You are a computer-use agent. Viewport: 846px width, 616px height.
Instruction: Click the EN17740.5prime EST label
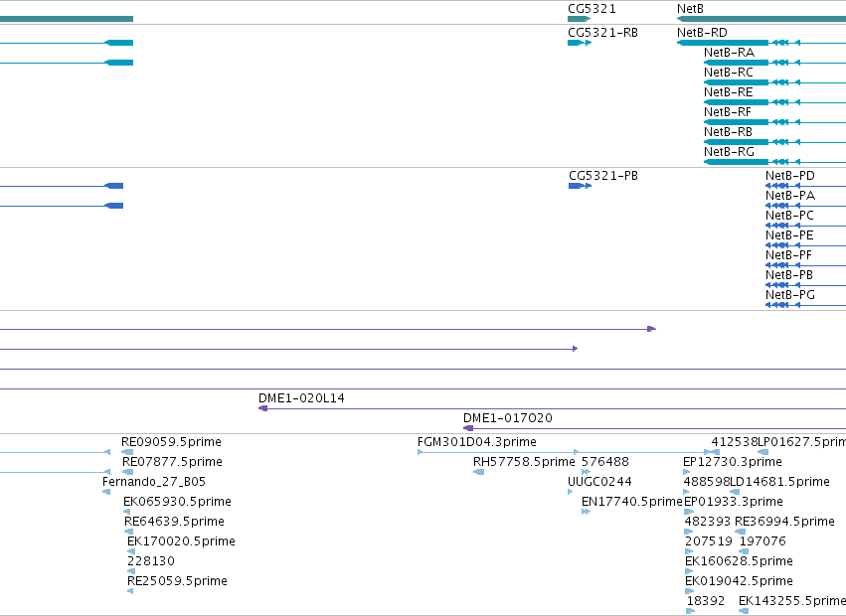click(632, 502)
